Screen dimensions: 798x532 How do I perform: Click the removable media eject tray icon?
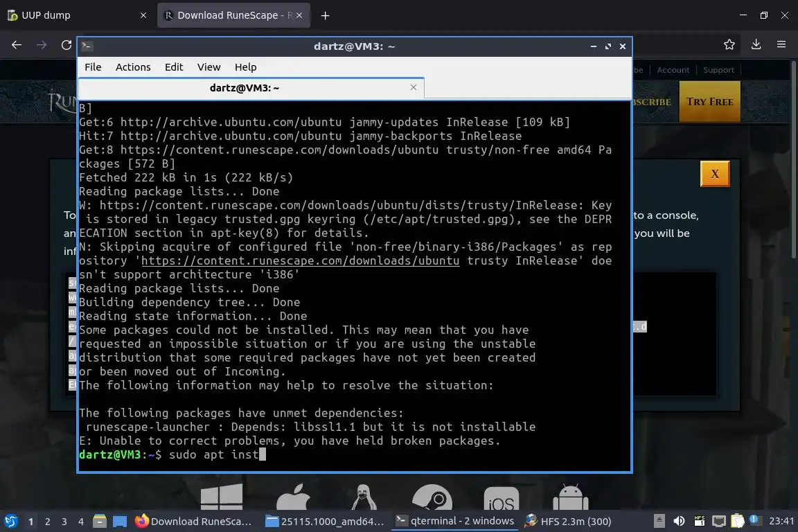point(659,521)
